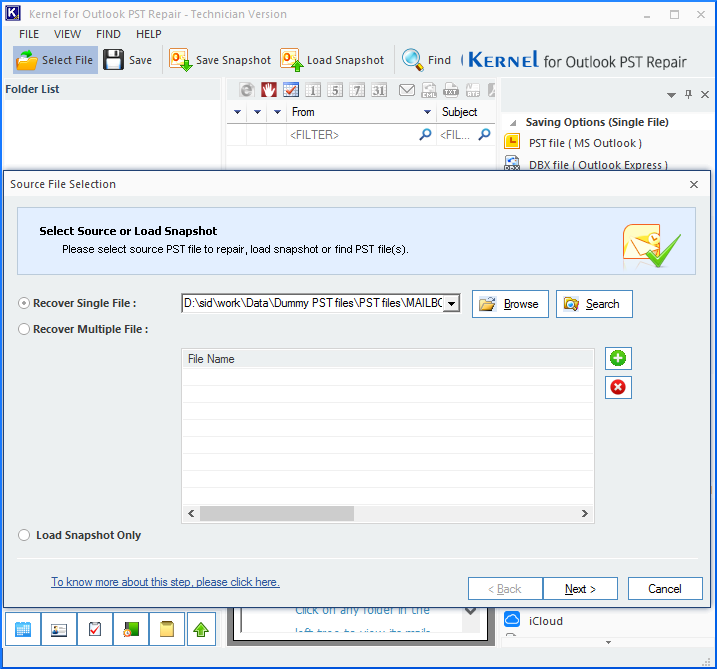Image resolution: width=717 pixels, height=669 pixels.
Task: Click the envelope message icon
Action: tap(407, 90)
